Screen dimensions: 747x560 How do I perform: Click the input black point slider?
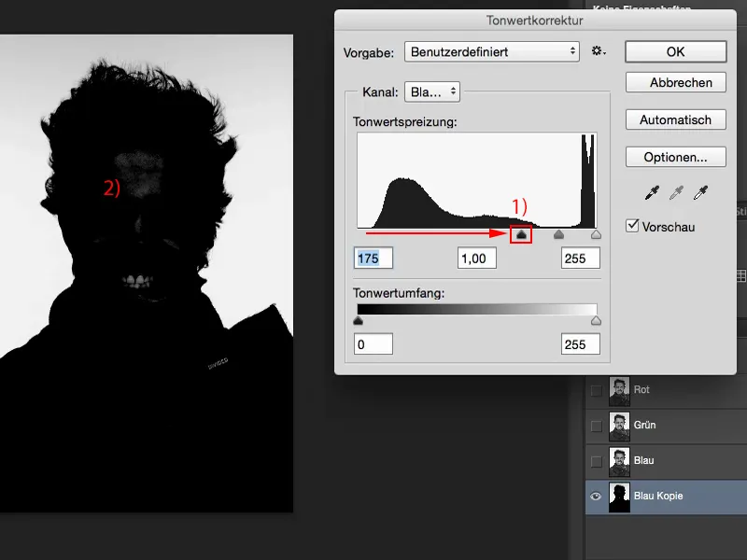[521, 234]
